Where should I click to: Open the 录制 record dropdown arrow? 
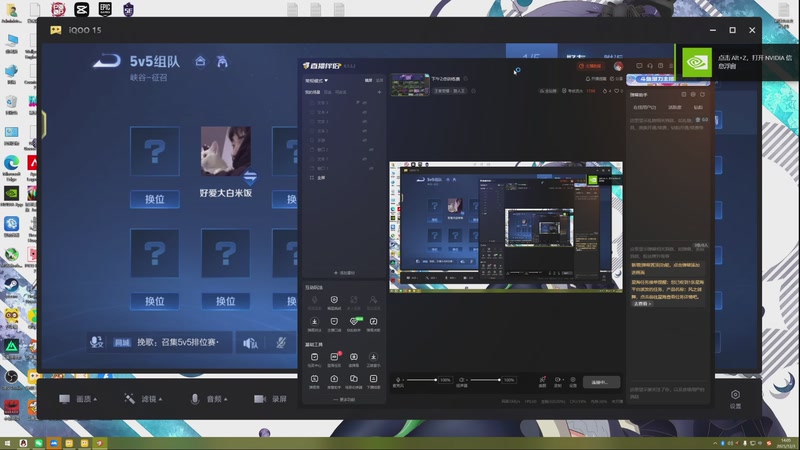coord(562,380)
